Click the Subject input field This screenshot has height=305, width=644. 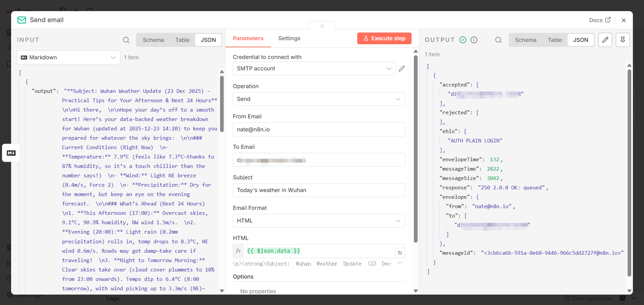[x=319, y=190]
